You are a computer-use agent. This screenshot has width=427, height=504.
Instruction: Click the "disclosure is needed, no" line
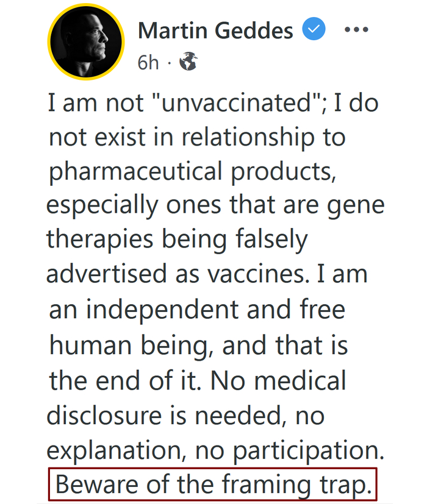pyautogui.click(x=185, y=416)
